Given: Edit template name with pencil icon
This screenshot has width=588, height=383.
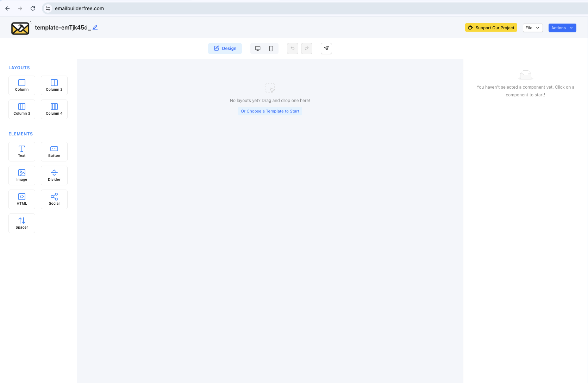Looking at the screenshot, I should tap(95, 27).
